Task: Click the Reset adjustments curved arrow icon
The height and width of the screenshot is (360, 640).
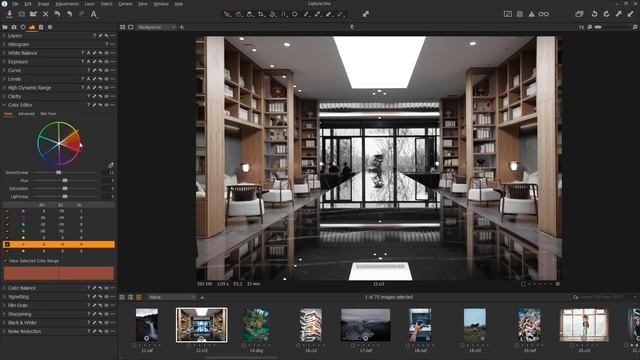Action: point(58,14)
